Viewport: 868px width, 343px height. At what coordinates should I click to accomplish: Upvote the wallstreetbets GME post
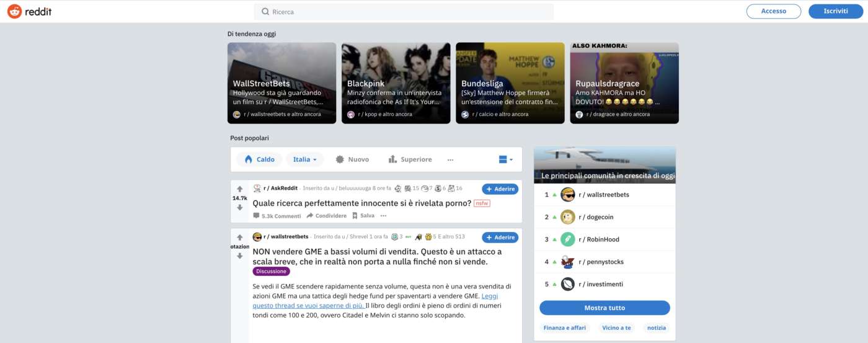click(x=240, y=237)
